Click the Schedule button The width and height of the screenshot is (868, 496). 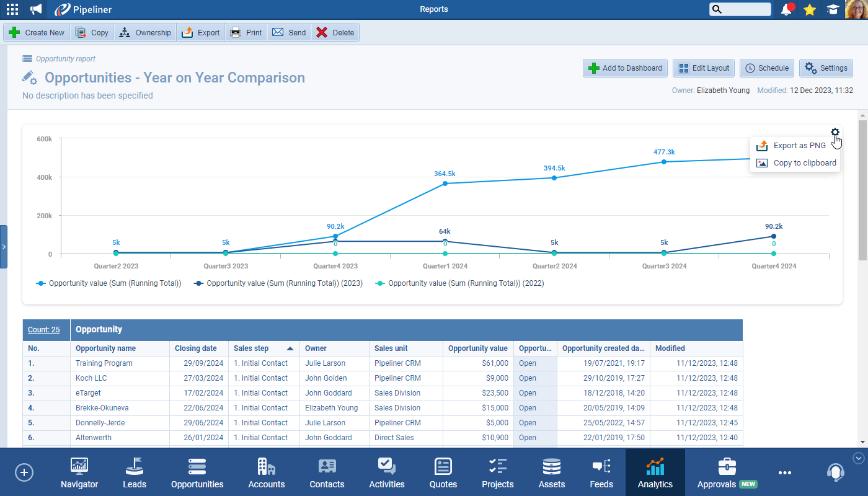point(768,68)
